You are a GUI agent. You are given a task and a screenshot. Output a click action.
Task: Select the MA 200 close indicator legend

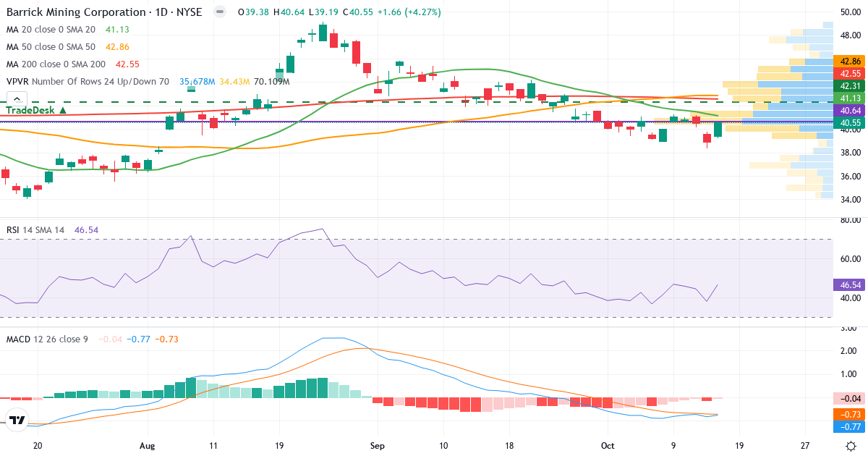tap(56, 64)
